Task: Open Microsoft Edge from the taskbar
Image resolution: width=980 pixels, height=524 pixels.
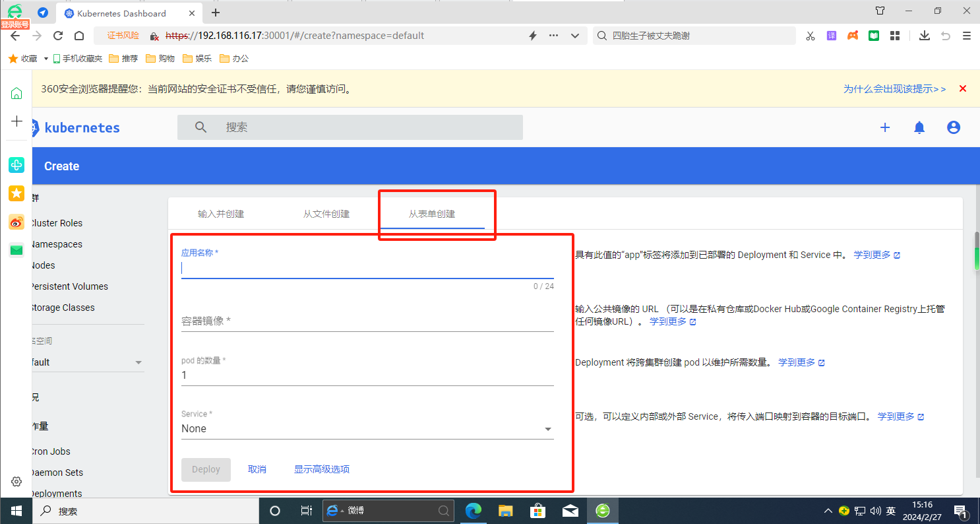Action: click(474, 510)
